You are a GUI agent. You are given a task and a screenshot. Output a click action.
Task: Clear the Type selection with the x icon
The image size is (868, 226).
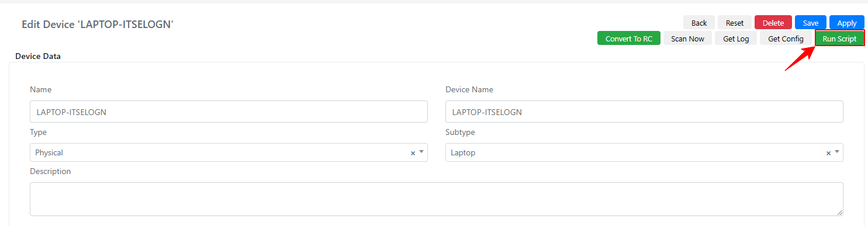[413, 153]
